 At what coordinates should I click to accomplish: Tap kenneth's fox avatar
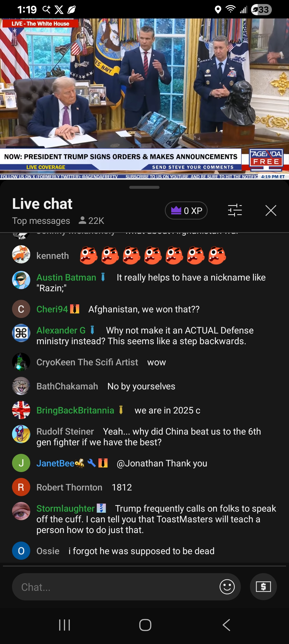(21, 254)
